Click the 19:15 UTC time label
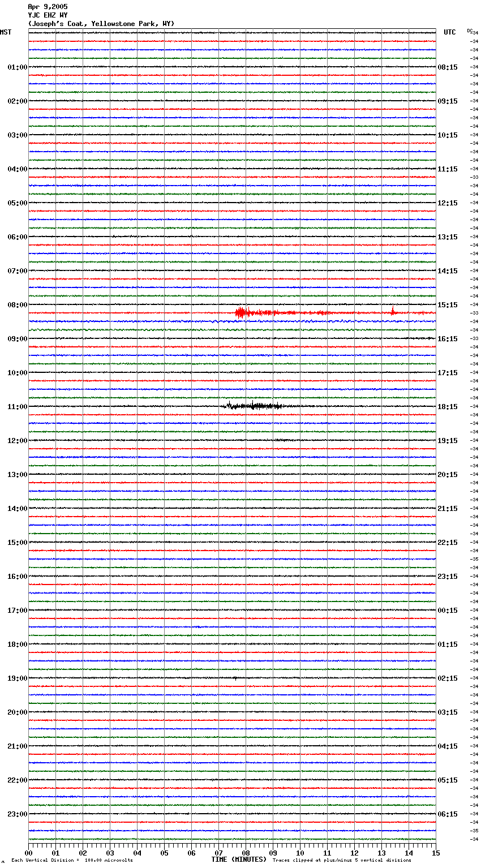 [x=448, y=441]
